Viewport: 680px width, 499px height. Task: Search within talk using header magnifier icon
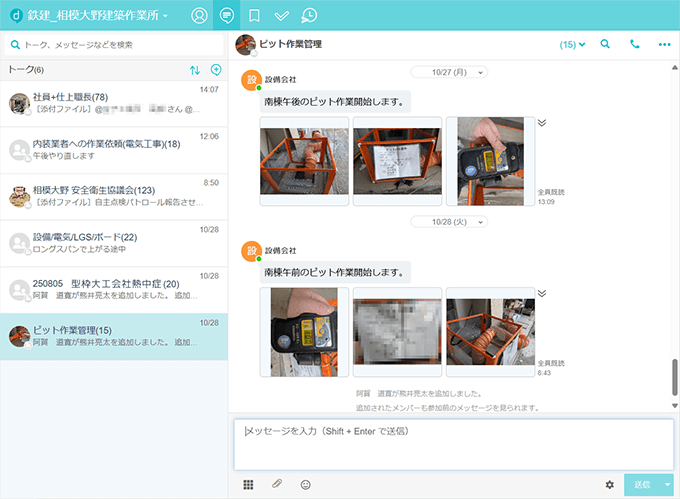(605, 44)
